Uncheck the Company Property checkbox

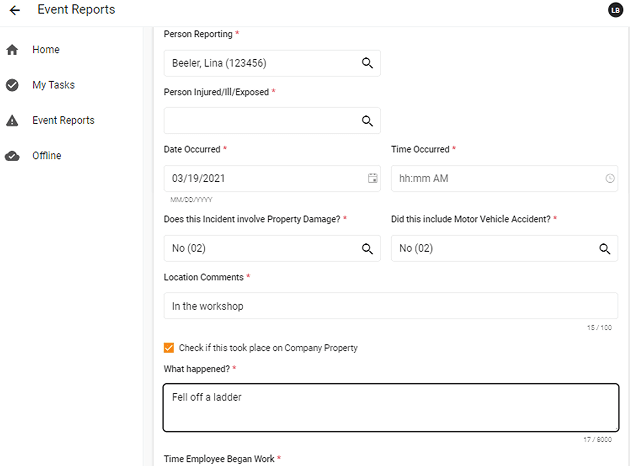169,348
